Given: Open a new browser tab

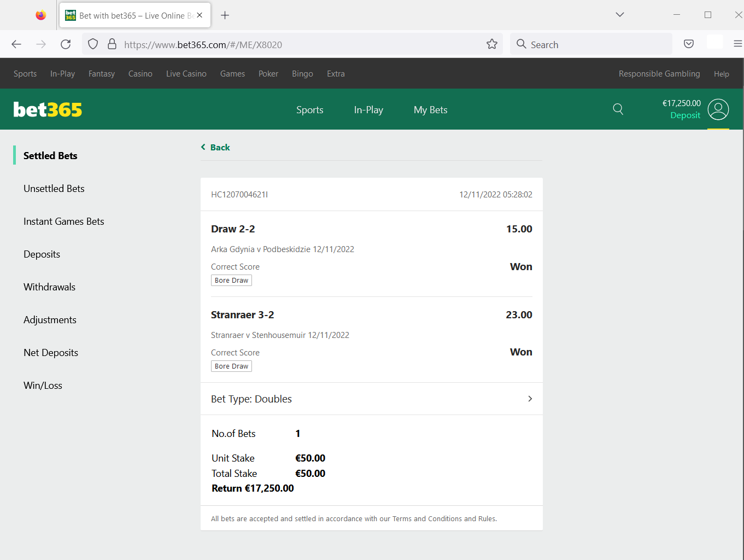Looking at the screenshot, I should (x=225, y=15).
